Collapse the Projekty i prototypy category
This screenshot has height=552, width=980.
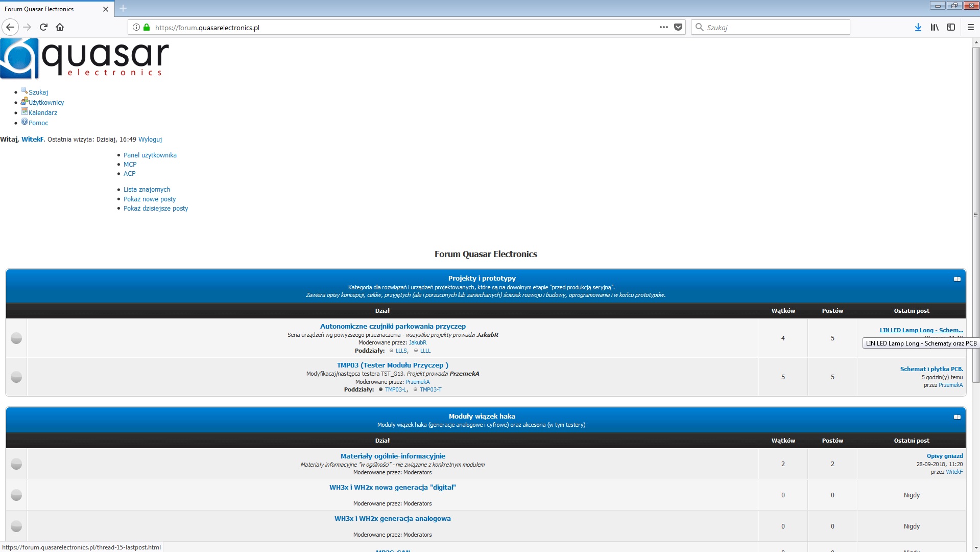click(x=957, y=279)
